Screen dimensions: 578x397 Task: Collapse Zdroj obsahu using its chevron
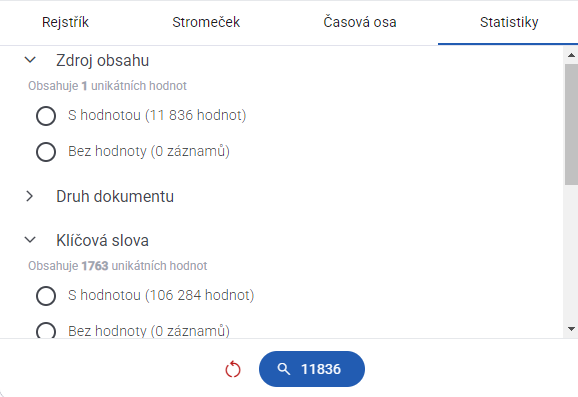pos(30,60)
